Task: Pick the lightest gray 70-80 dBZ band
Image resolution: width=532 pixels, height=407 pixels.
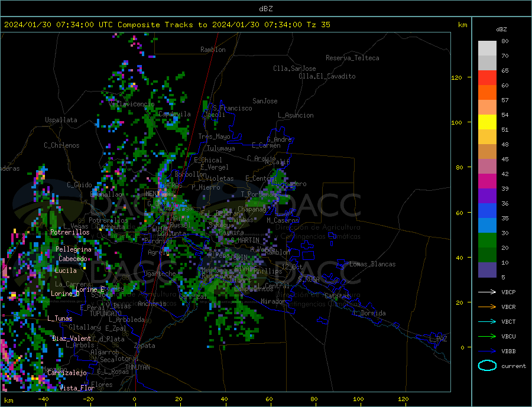Action: tap(487, 48)
